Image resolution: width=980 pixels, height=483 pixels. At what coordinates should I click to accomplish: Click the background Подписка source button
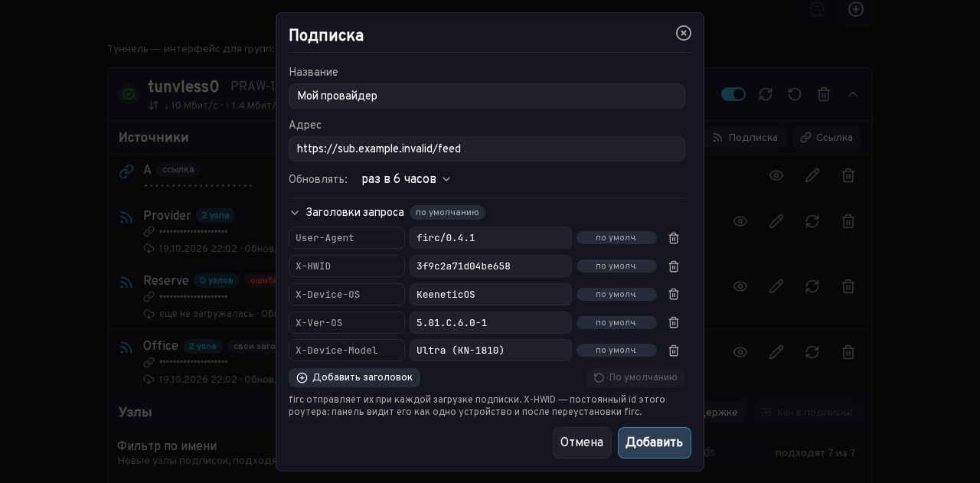tap(744, 138)
